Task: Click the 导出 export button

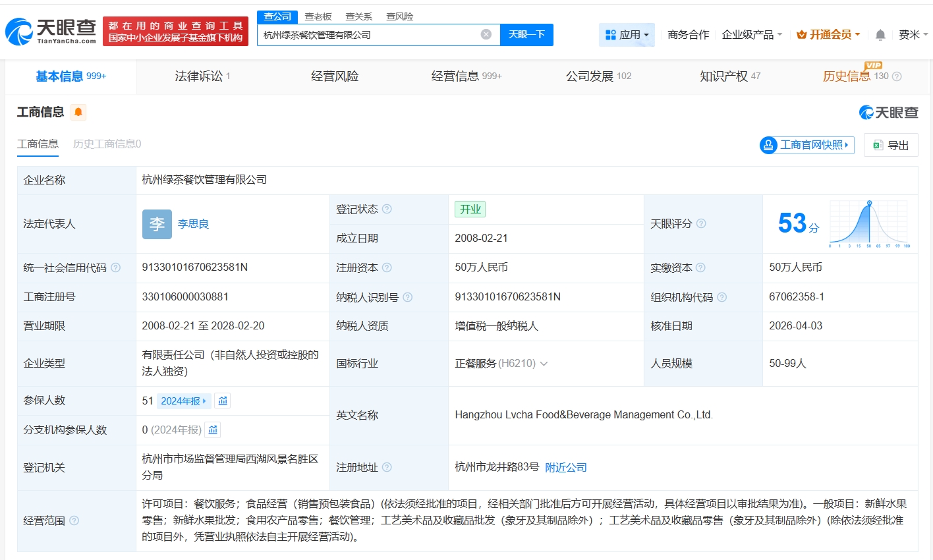Action: (x=891, y=145)
